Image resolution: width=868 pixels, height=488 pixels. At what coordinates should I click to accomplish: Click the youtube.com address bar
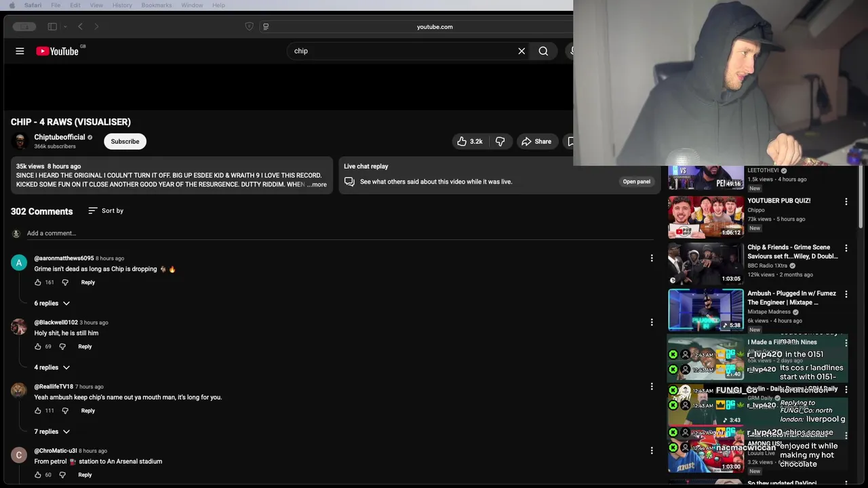click(x=434, y=26)
